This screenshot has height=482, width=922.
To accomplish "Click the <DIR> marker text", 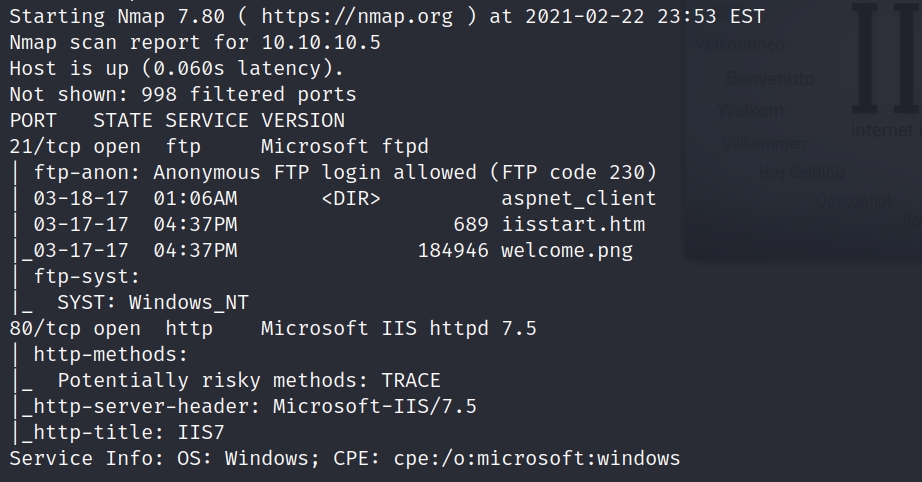I will click(x=351, y=199).
